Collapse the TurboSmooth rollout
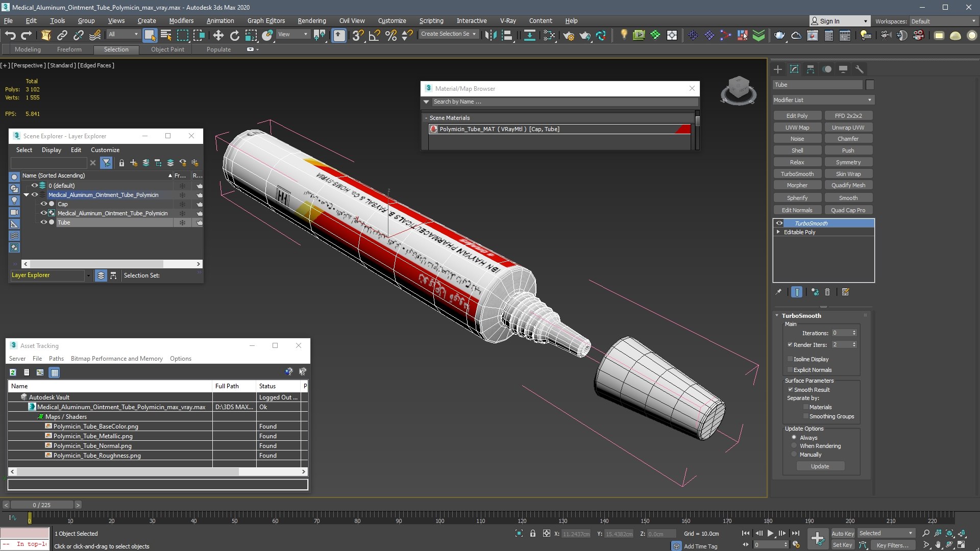980x551 pixels. (777, 316)
